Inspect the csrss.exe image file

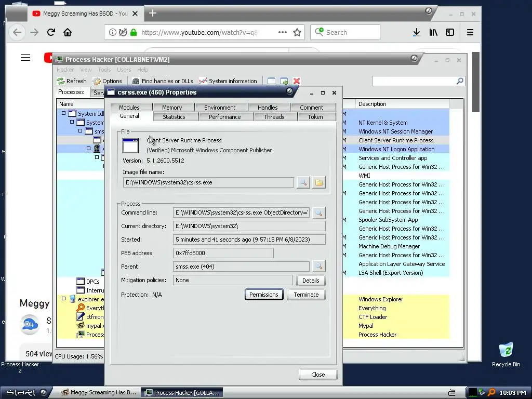pos(303,182)
